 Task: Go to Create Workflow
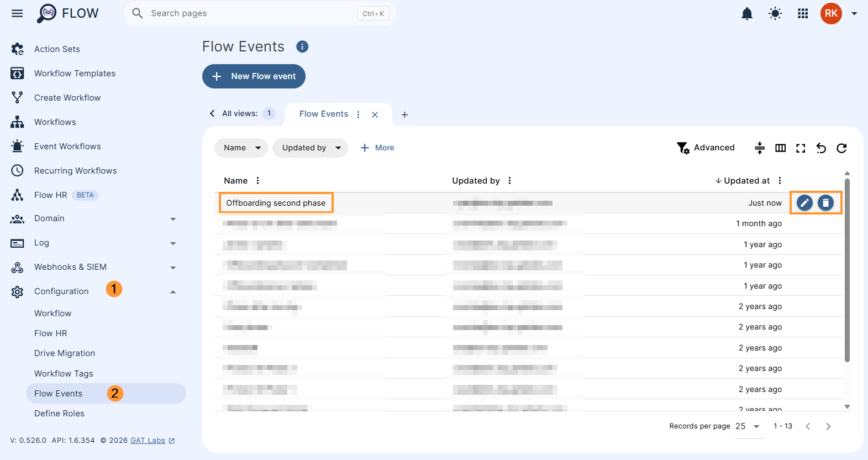(67, 98)
